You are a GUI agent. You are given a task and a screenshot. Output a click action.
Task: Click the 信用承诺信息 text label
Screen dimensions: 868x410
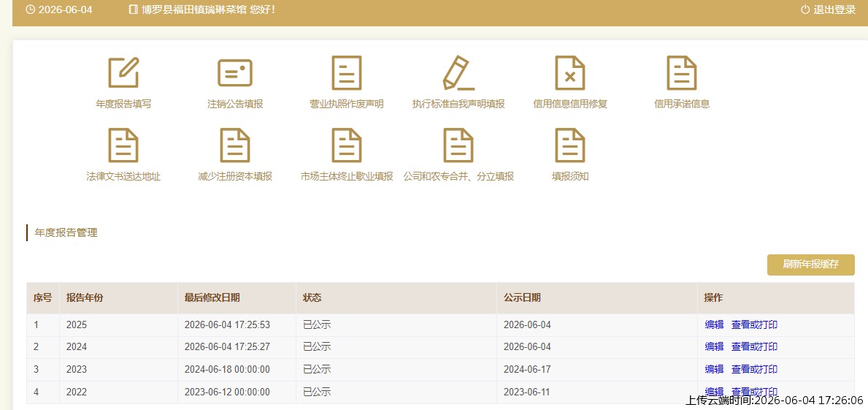682,105
